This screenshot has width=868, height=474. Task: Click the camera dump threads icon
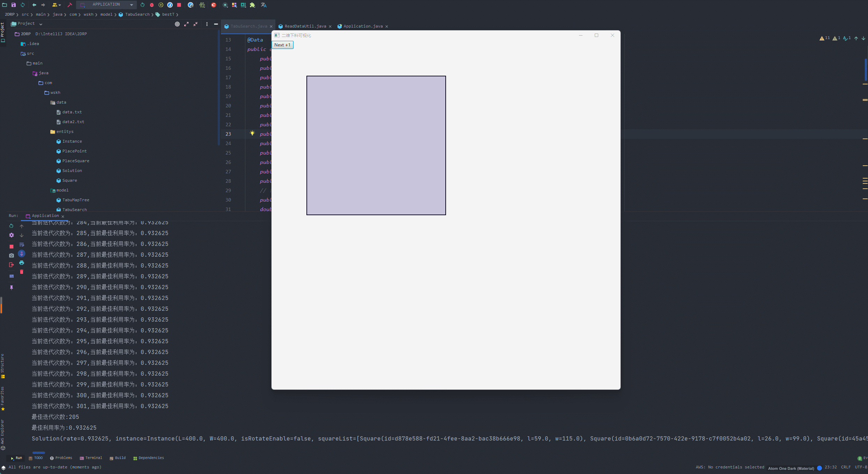pyautogui.click(x=12, y=255)
